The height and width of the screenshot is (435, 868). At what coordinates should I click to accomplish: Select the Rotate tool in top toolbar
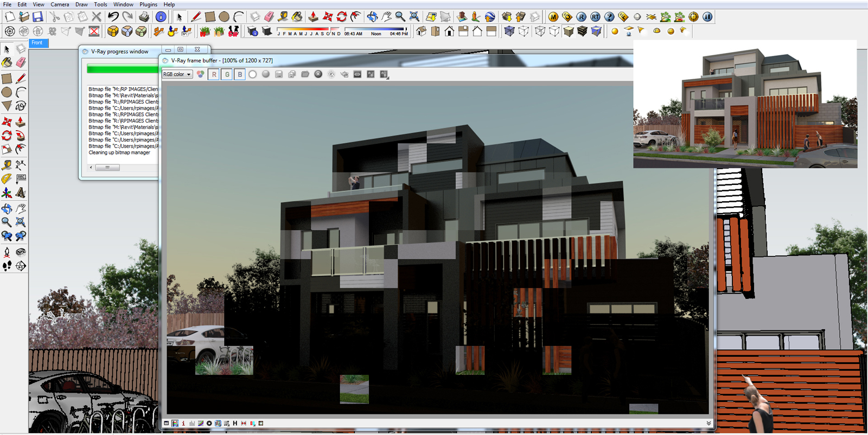[x=342, y=17]
